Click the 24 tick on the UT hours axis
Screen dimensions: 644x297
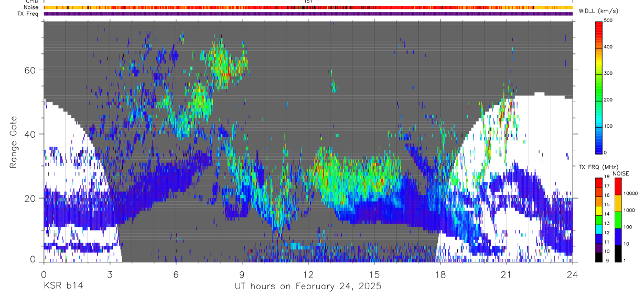(572, 274)
